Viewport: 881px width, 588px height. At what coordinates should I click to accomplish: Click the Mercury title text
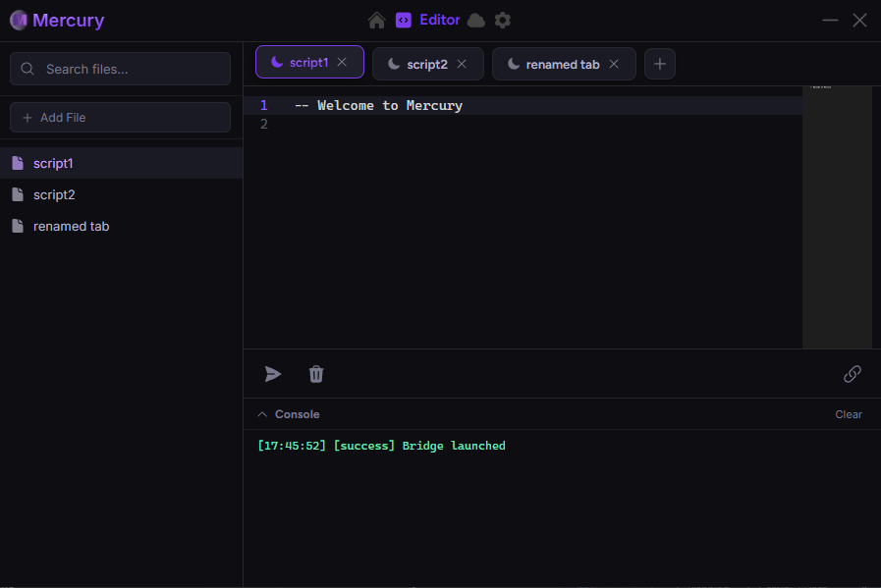68,21
